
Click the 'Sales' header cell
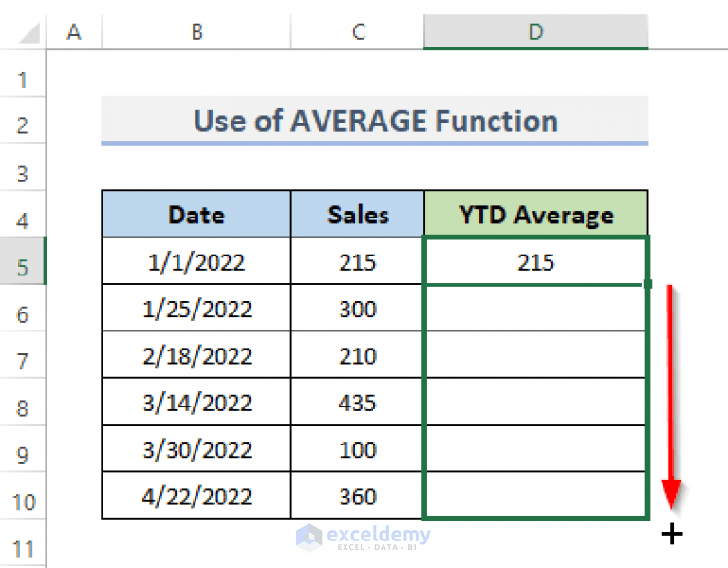point(358,215)
